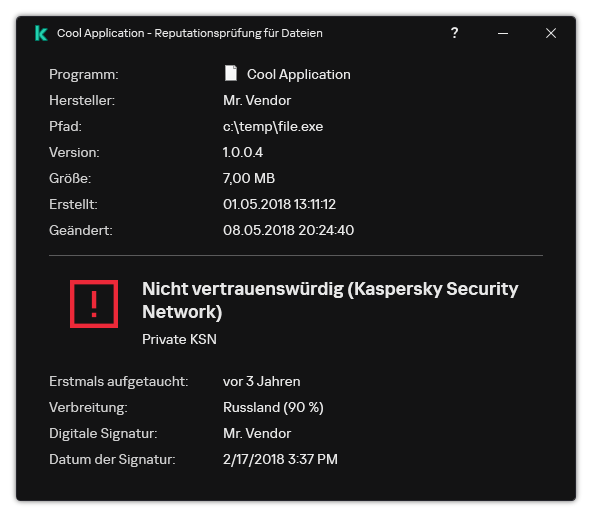Select the 'Digitale Signatur:' label
Viewport: 592px width, 517px height.
(x=103, y=434)
